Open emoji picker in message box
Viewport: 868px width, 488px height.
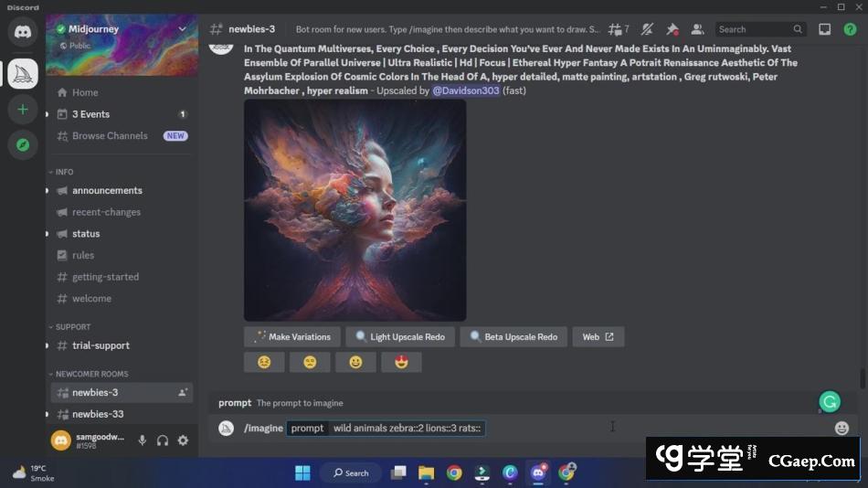842,428
